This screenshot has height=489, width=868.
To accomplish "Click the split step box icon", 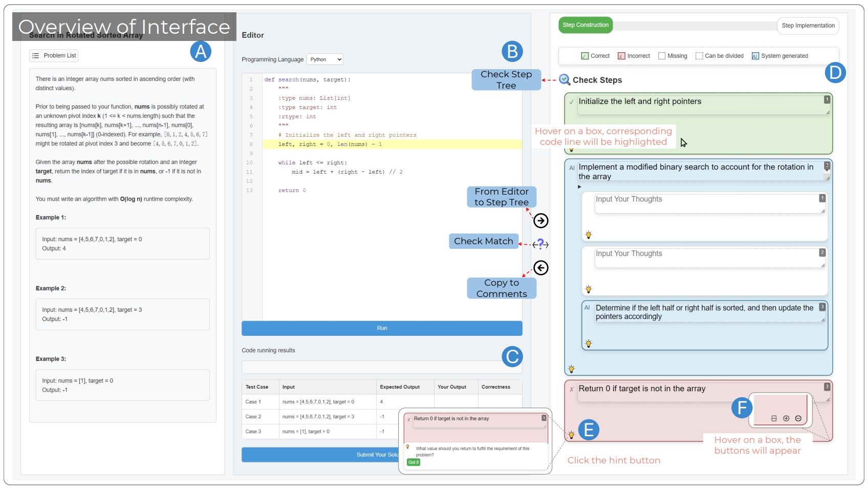I will pyautogui.click(x=774, y=418).
